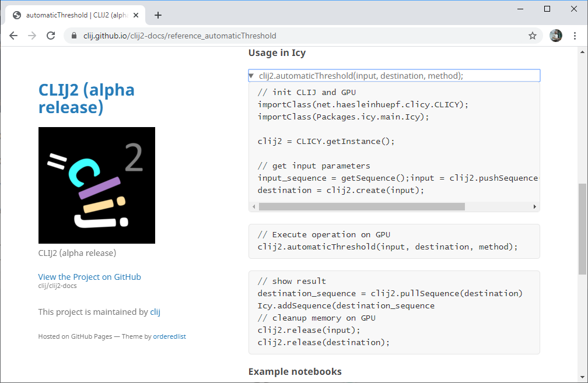Open the Chrome three-dot menu

tap(575, 36)
